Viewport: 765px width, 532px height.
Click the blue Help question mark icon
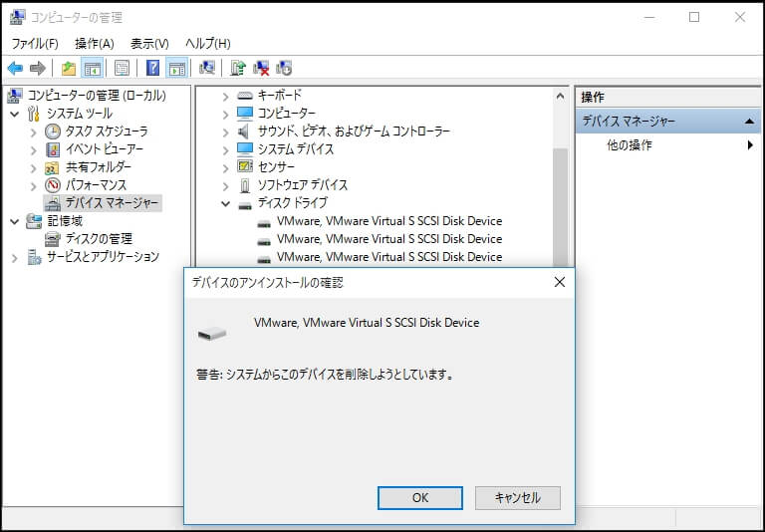152,69
